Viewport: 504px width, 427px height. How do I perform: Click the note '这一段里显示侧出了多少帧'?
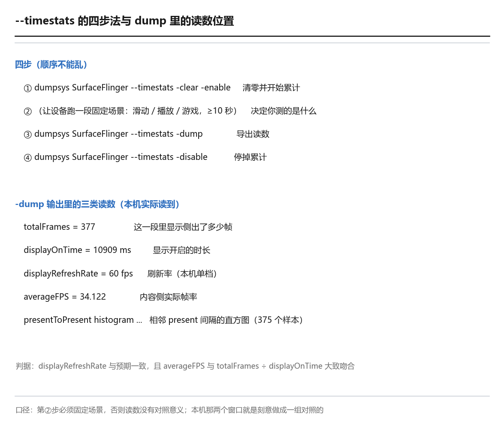(183, 227)
